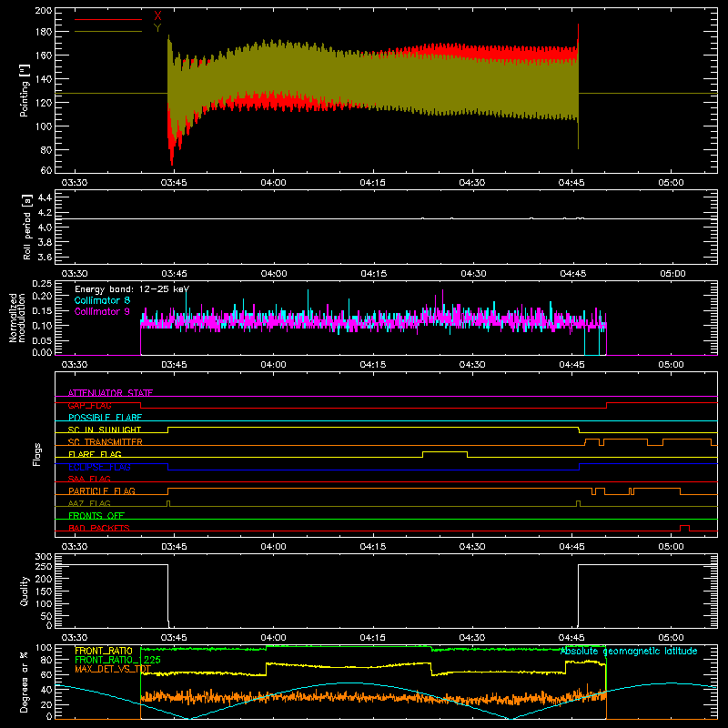Viewport: 728px width, 728px height.
Task: Click 'Energy band: 12-25 keV' text
Action: pyautogui.click(x=132, y=289)
